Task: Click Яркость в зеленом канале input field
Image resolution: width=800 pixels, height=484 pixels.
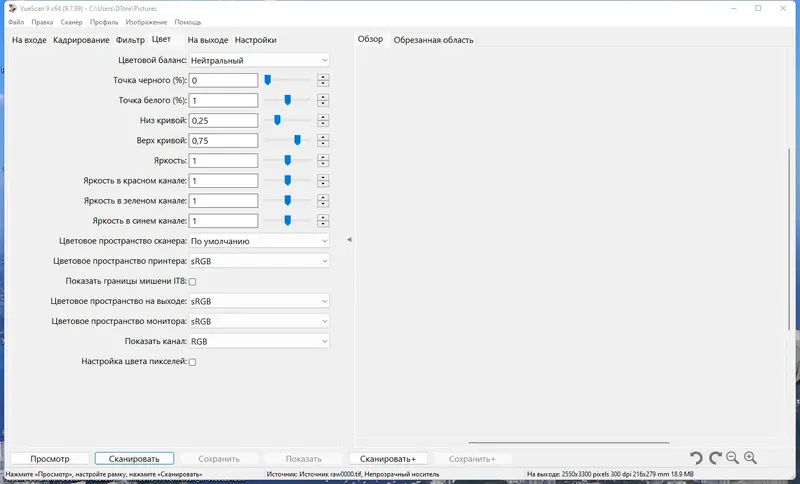Action: [223, 201]
